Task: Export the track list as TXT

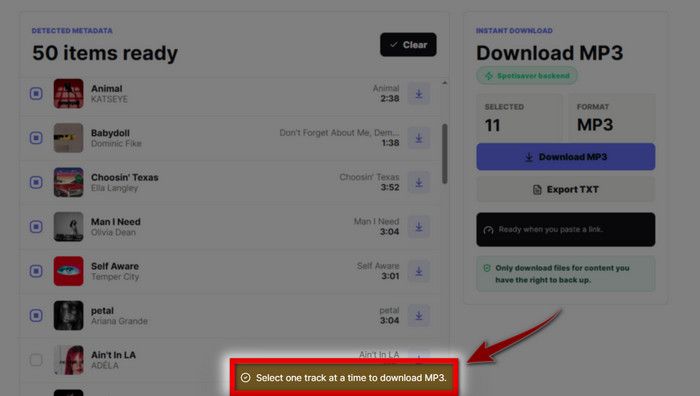Action: tap(566, 189)
